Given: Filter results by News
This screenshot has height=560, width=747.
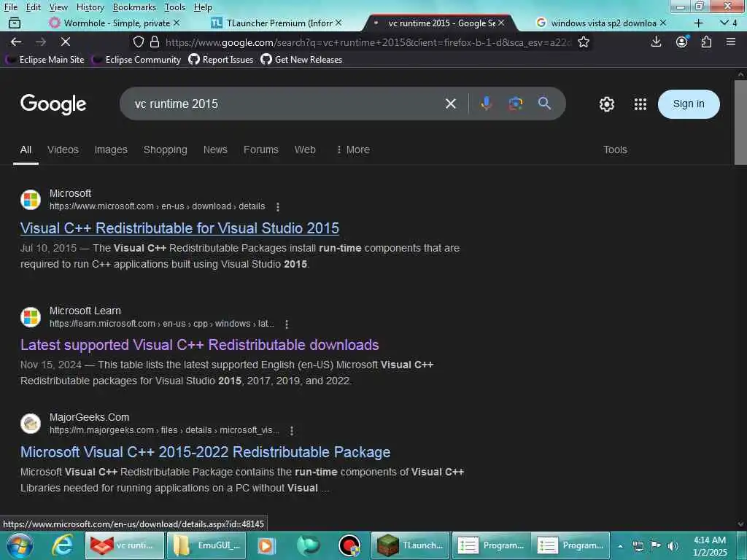Looking at the screenshot, I should pos(215,149).
